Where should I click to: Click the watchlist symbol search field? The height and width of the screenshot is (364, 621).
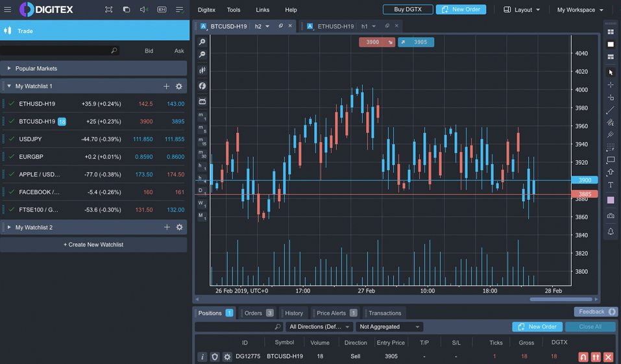coord(60,51)
